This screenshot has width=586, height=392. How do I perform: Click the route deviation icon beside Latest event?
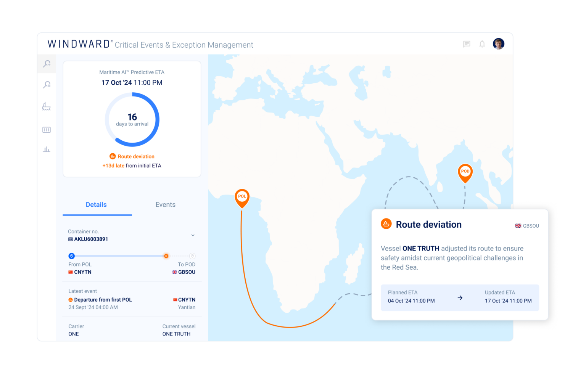click(70, 300)
